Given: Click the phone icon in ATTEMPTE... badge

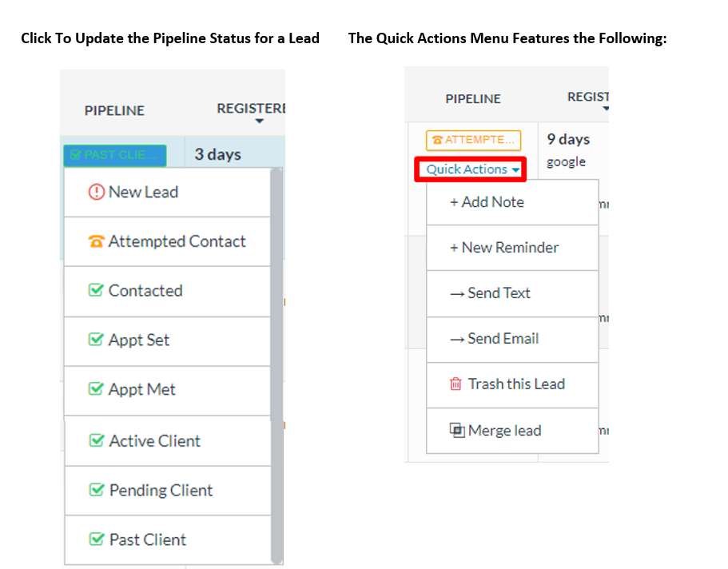Looking at the screenshot, I should [437, 140].
